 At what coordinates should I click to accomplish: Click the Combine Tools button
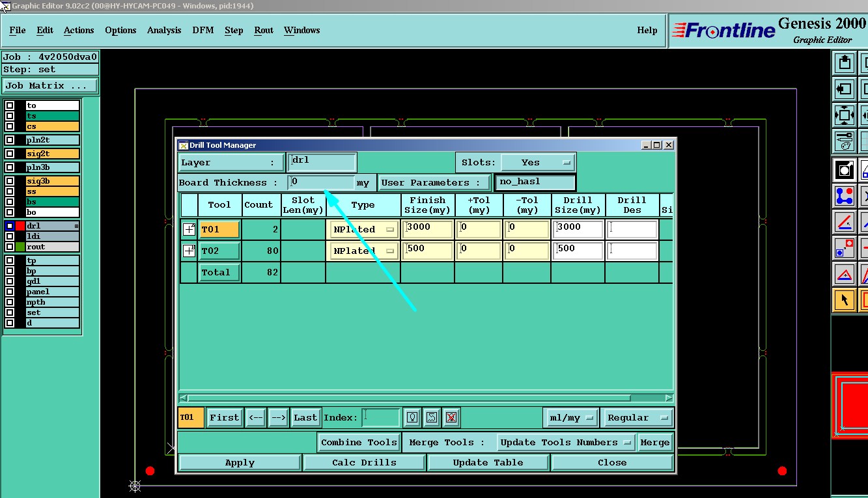coord(359,442)
